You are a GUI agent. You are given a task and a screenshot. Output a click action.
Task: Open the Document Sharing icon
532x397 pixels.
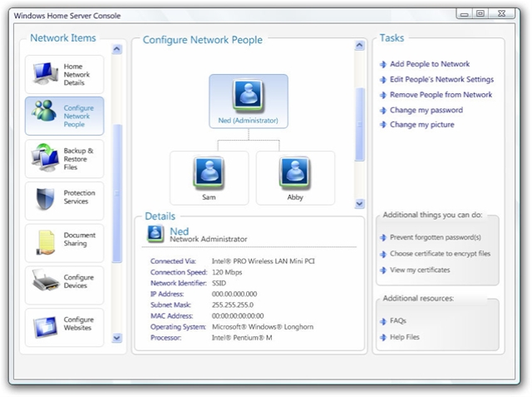pyautogui.click(x=47, y=242)
